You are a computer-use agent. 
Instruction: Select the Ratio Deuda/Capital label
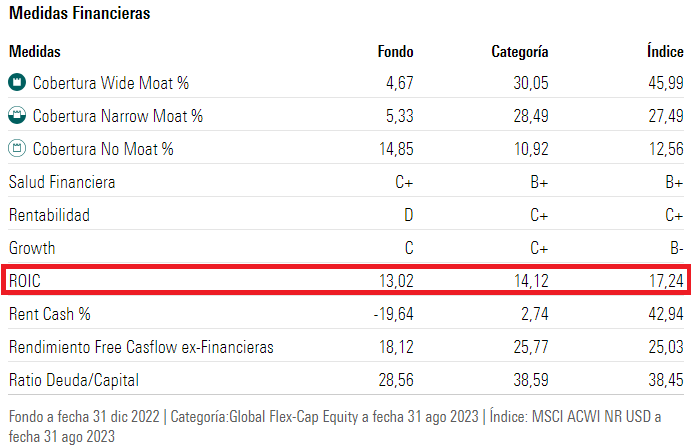(x=74, y=380)
